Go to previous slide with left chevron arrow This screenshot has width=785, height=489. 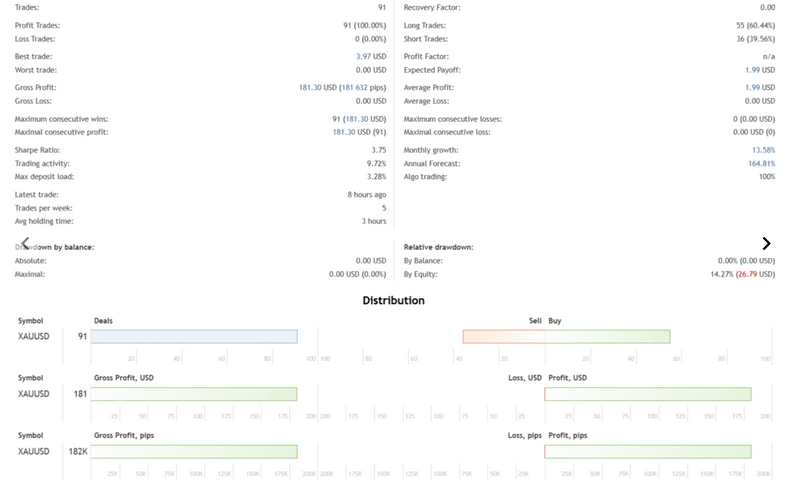[x=25, y=243]
